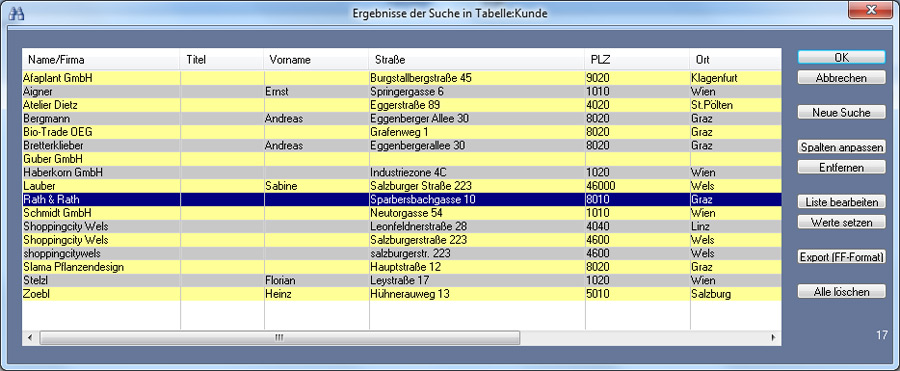Select the Afaplant GmbH row

402,78
